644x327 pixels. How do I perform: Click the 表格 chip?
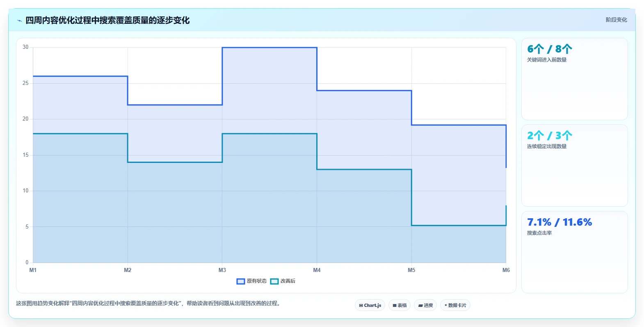tap(400, 305)
